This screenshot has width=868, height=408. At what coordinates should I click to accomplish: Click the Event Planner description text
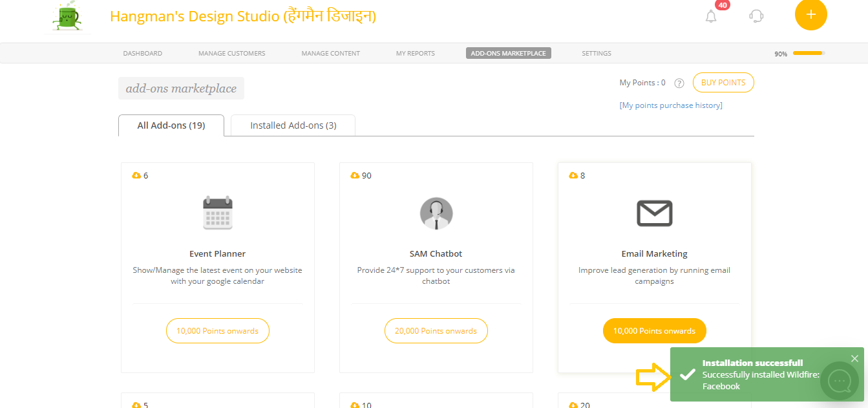pyautogui.click(x=218, y=276)
